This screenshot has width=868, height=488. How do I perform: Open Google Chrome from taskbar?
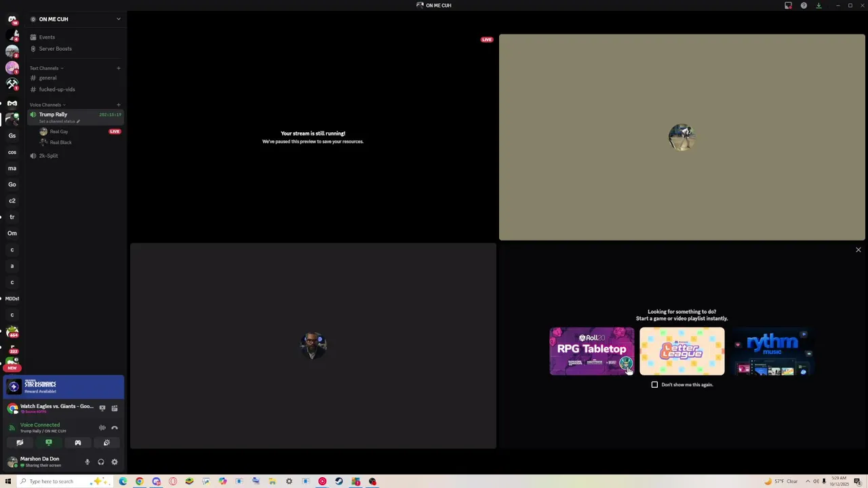point(140,481)
